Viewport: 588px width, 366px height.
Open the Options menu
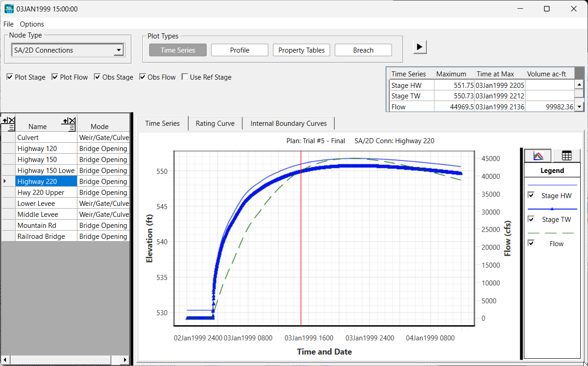pyautogui.click(x=32, y=24)
